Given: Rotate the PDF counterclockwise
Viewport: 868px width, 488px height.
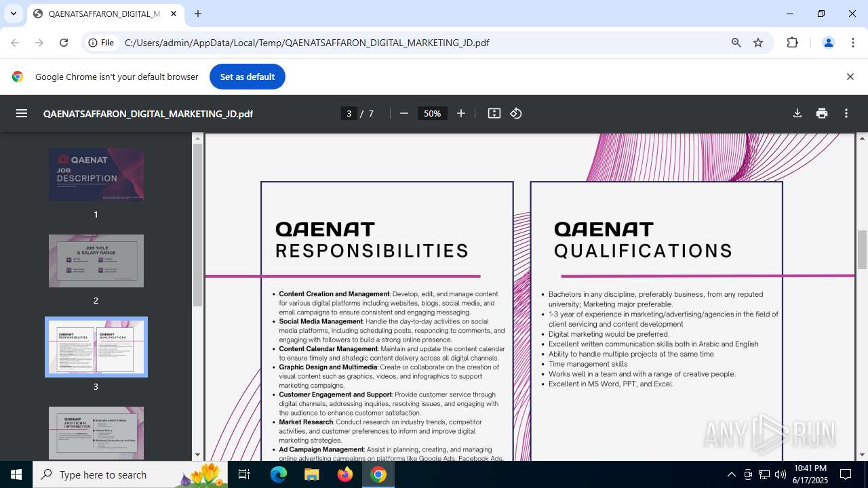Looking at the screenshot, I should [516, 113].
